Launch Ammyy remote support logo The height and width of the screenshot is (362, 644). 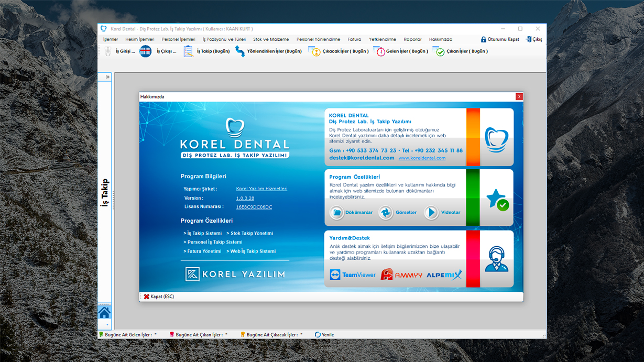pos(401,275)
